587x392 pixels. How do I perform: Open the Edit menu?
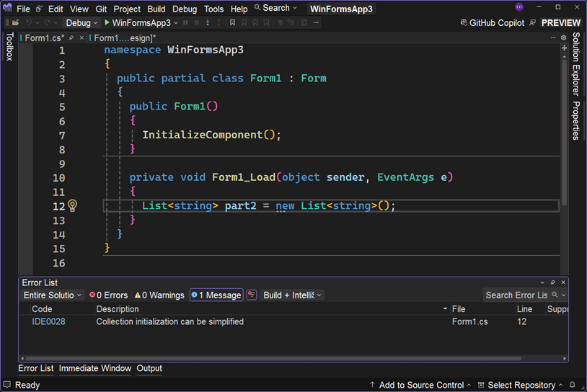coord(56,9)
